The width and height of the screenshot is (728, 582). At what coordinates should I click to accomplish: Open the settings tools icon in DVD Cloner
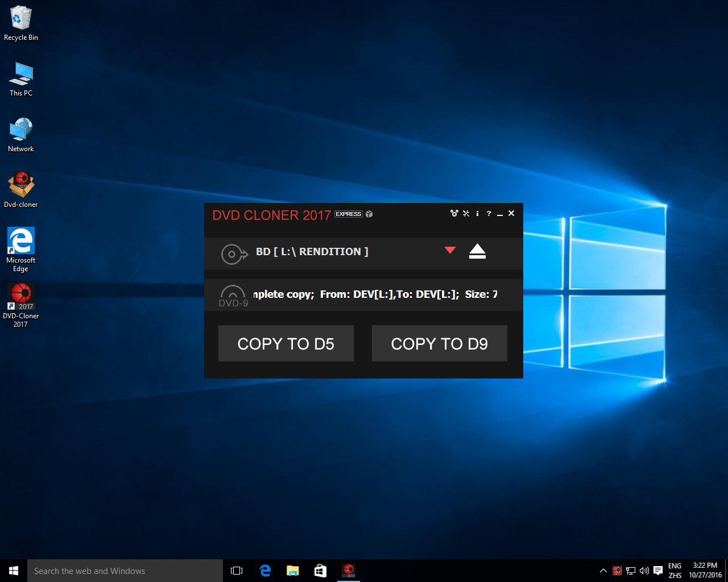(466, 214)
